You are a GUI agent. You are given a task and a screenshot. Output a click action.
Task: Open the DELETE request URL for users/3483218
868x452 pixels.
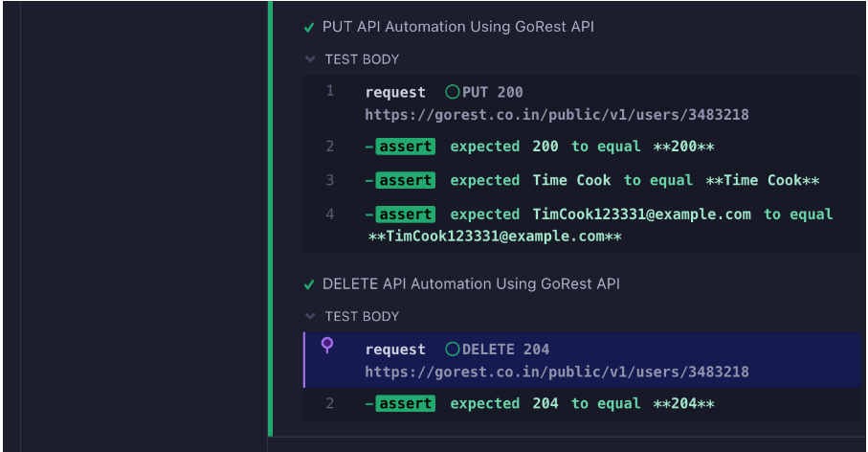tap(556, 372)
